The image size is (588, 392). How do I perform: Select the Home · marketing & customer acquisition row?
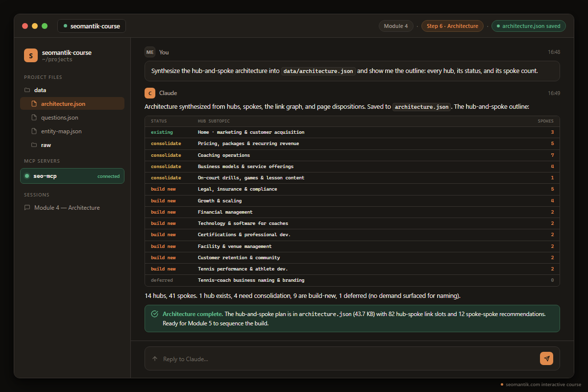[352, 132]
